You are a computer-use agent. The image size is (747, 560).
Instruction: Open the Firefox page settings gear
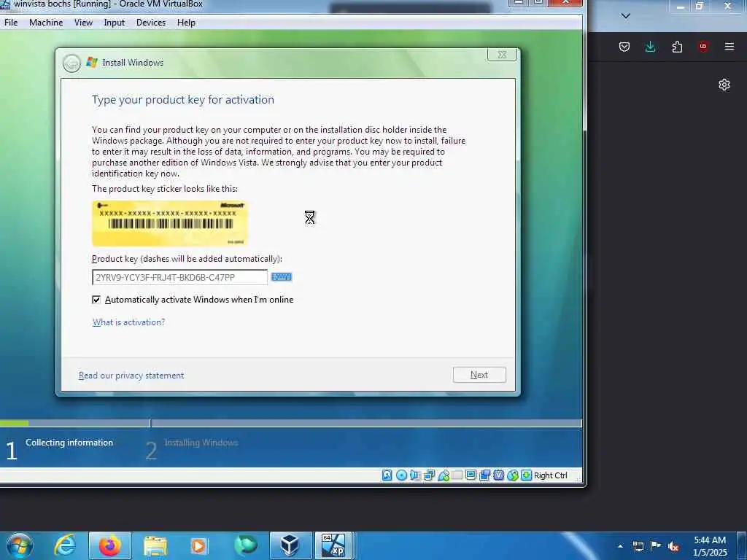(724, 85)
